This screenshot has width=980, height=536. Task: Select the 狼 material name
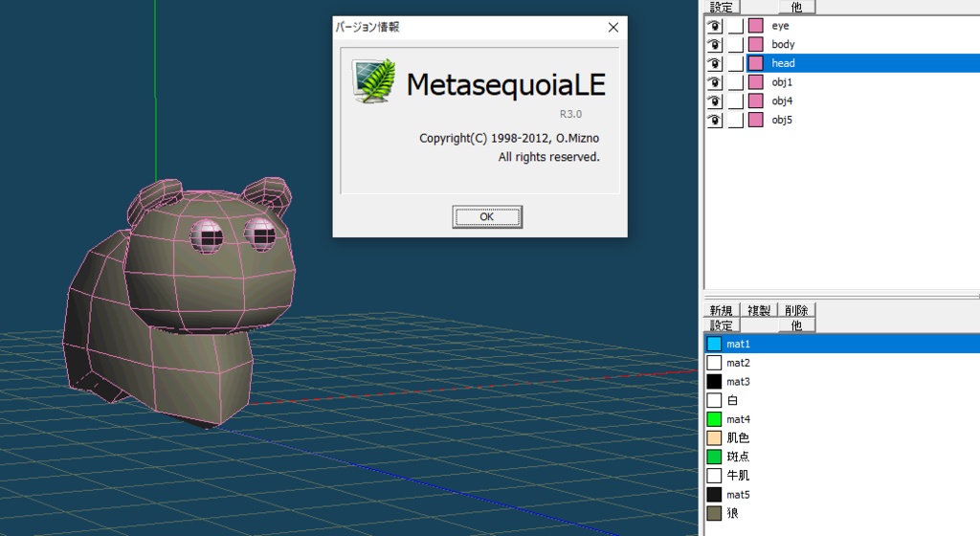(732, 513)
